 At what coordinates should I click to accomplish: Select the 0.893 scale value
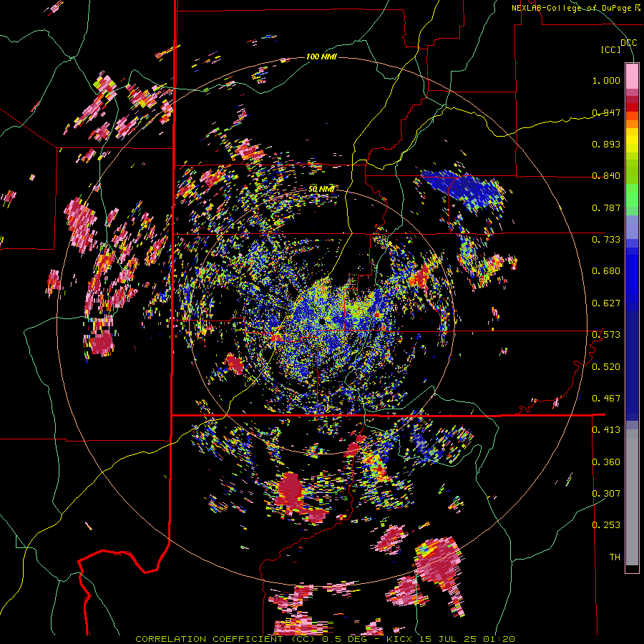(606, 144)
